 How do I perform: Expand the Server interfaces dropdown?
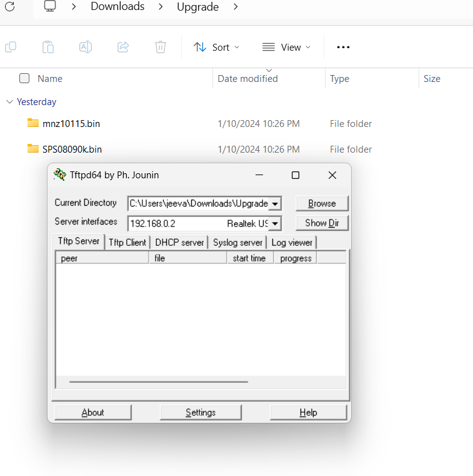276,223
